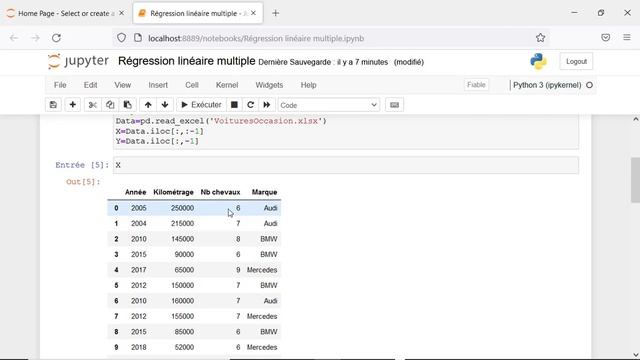Open the Widgets menu

(269, 85)
